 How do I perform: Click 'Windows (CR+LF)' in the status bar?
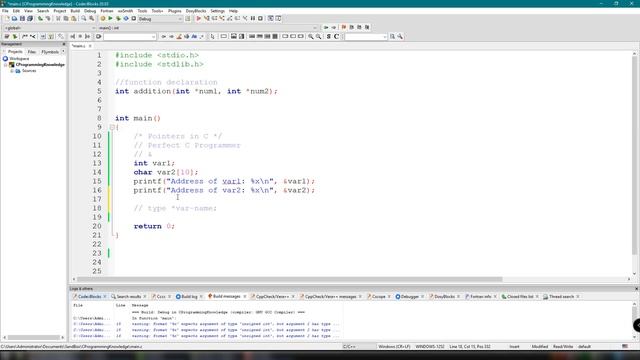coord(394,347)
